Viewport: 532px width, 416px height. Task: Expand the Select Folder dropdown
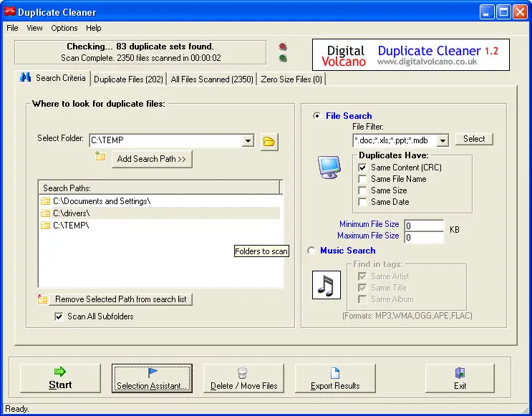248,141
